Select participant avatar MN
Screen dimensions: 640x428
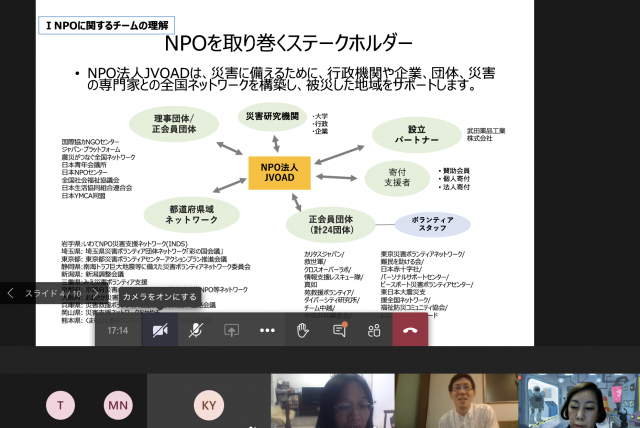tap(118, 405)
